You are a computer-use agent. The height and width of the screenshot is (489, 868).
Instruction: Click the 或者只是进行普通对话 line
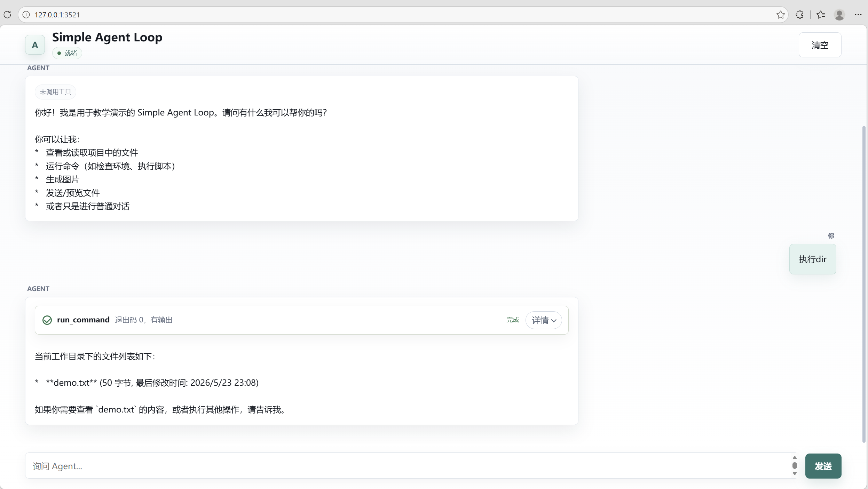(x=82, y=206)
